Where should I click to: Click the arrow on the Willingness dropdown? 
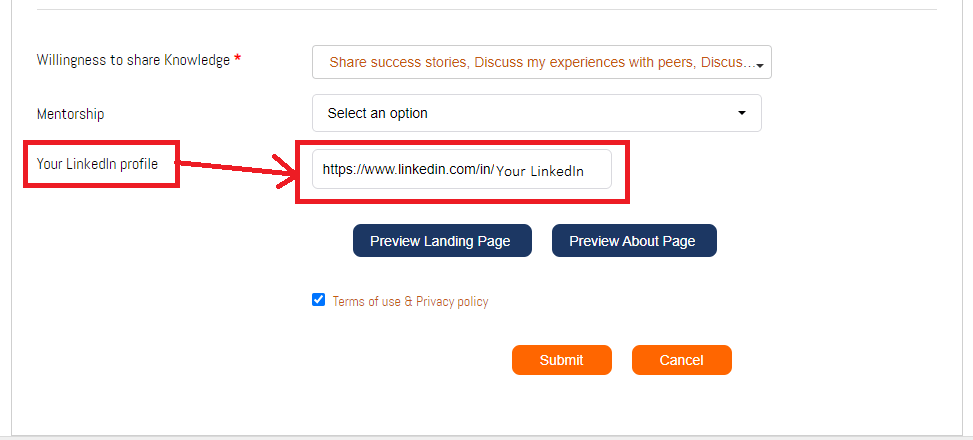[761, 66]
